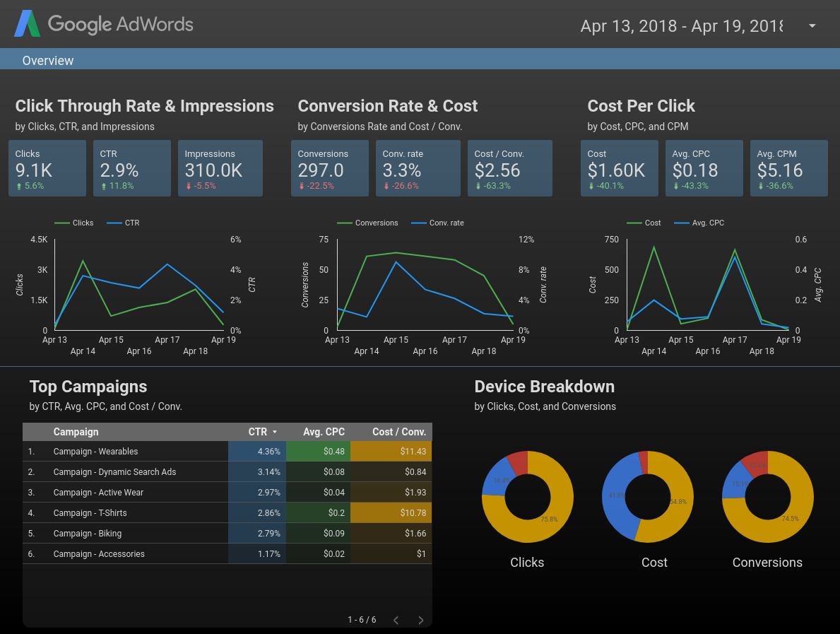
Task: Open the date range picker dropdown
Action: (682, 26)
